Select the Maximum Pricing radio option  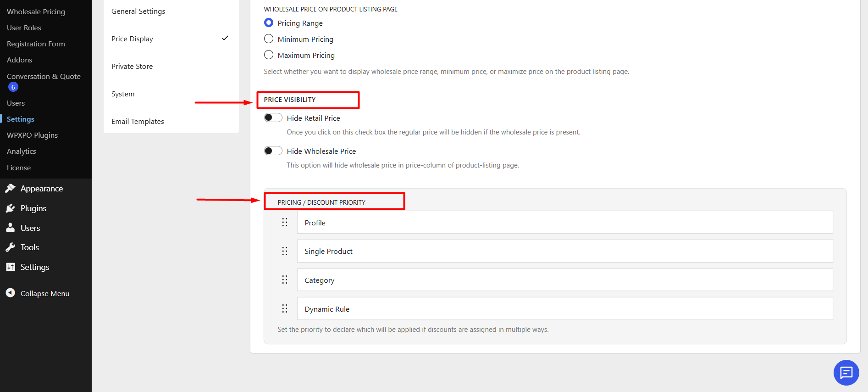[x=269, y=55]
